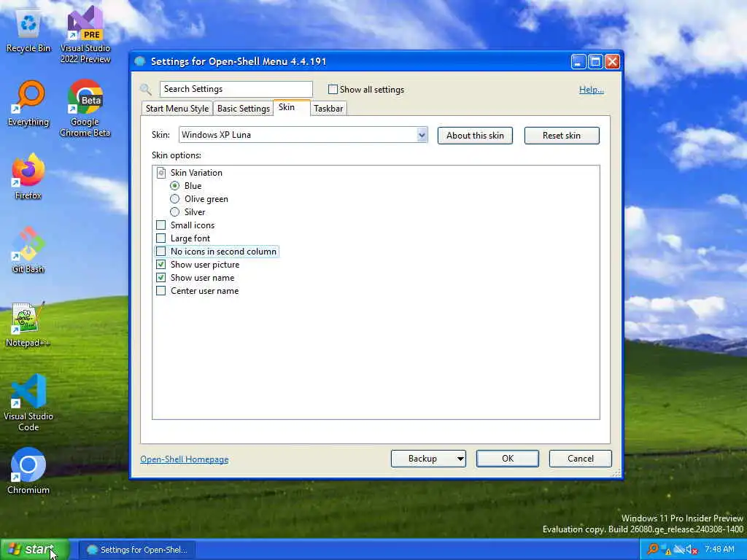Select the Silver skin variation
The width and height of the screenshot is (747, 560).
pos(175,212)
